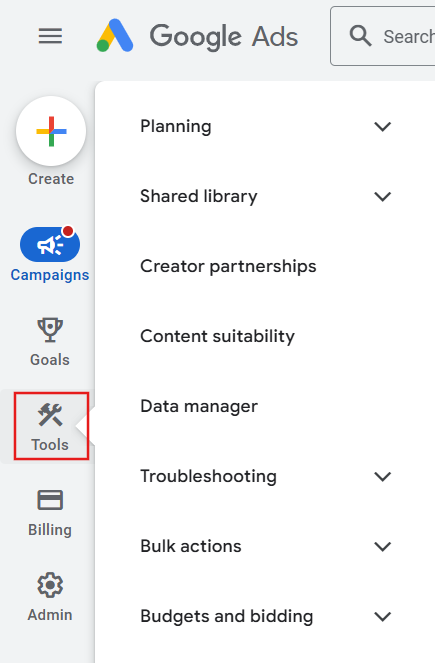Click the Planning label
This screenshot has width=435, height=663.
176,126
